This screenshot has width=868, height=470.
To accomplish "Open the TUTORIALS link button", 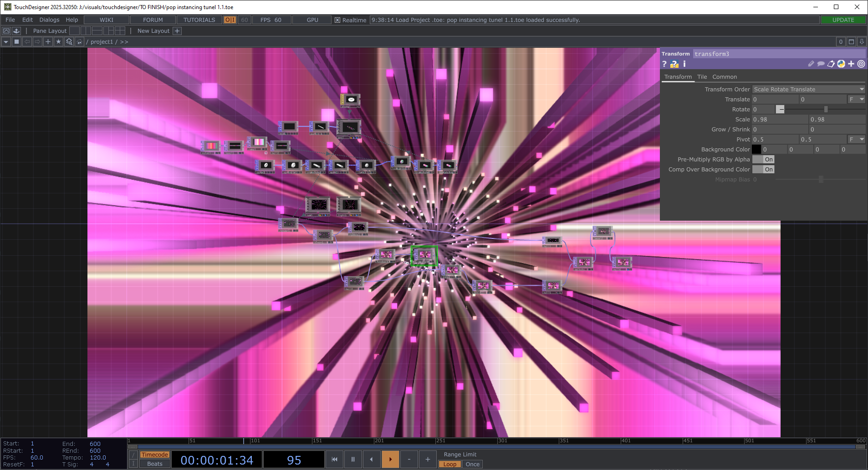I will pos(199,20).
